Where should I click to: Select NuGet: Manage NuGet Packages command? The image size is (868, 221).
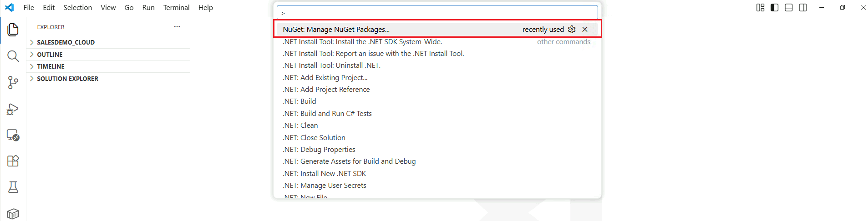point(336,30)
